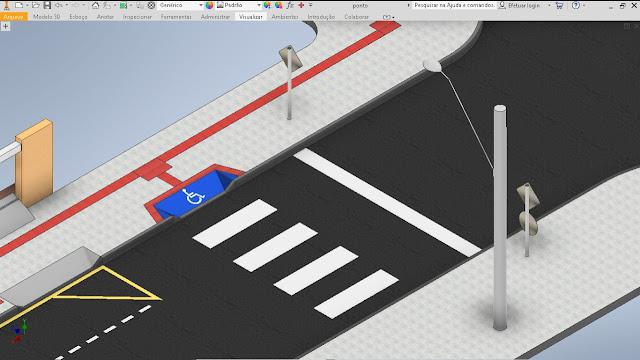The image size is (640, 360).
Task: Switch to the Ferramentas tab
Action: (x=176, y=17)
